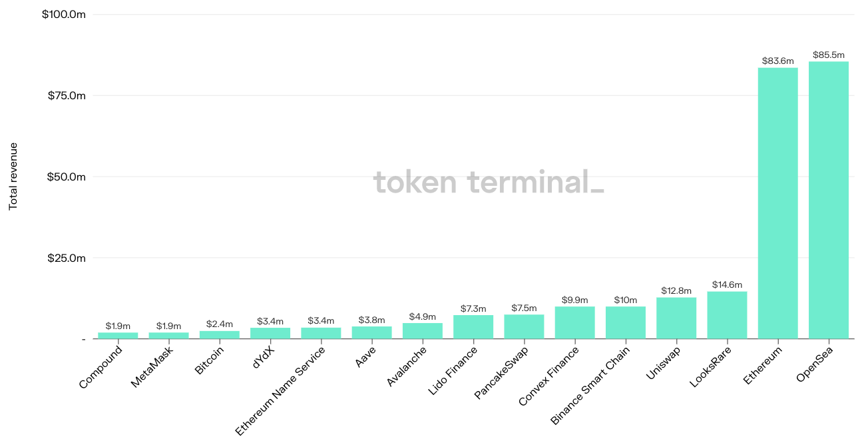
Task: Click the Ethereum Name Service label
Action: (x=280, y=391)
